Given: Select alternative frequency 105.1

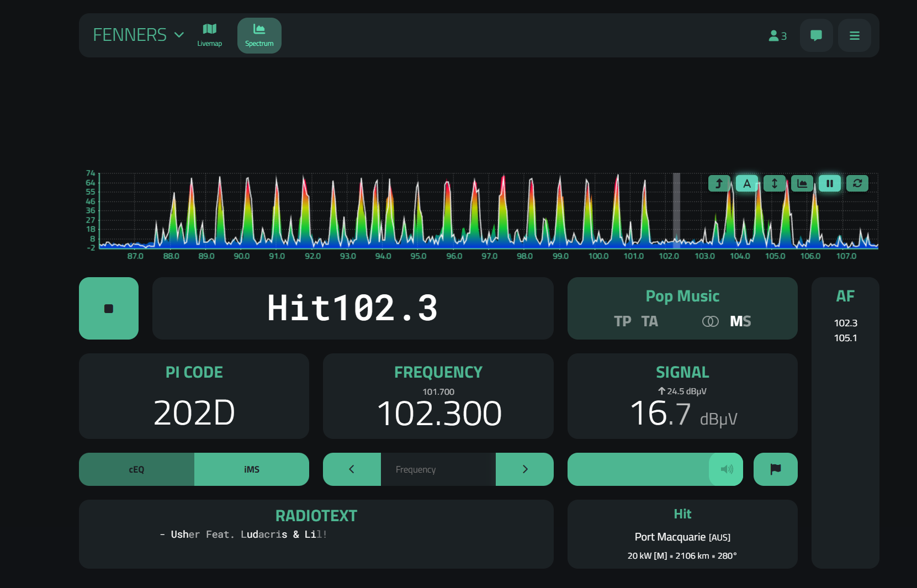Looking at the screenshot, I should click(845, 338).
